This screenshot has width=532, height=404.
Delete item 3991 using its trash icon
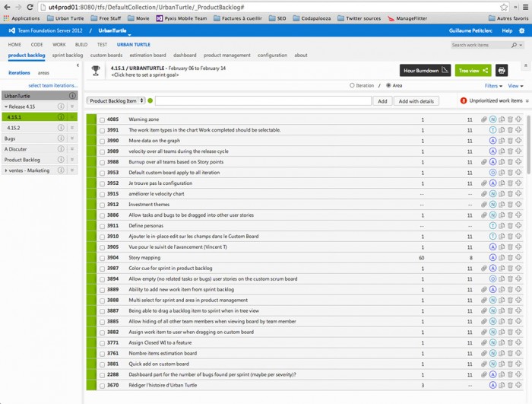[510, 130]
